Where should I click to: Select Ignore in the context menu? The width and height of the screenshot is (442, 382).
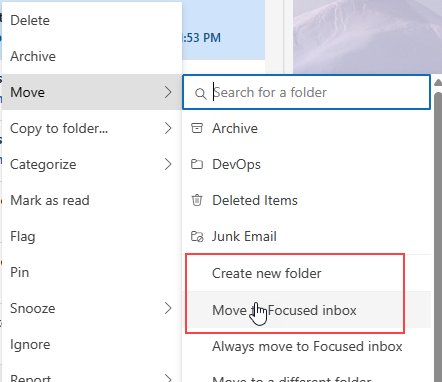pos(92,344)
